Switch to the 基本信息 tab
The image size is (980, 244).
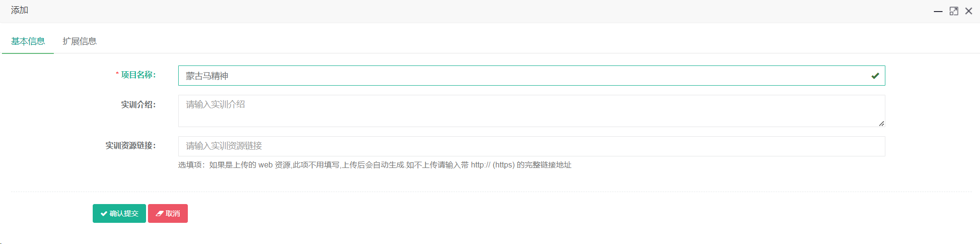coord(28,41)
